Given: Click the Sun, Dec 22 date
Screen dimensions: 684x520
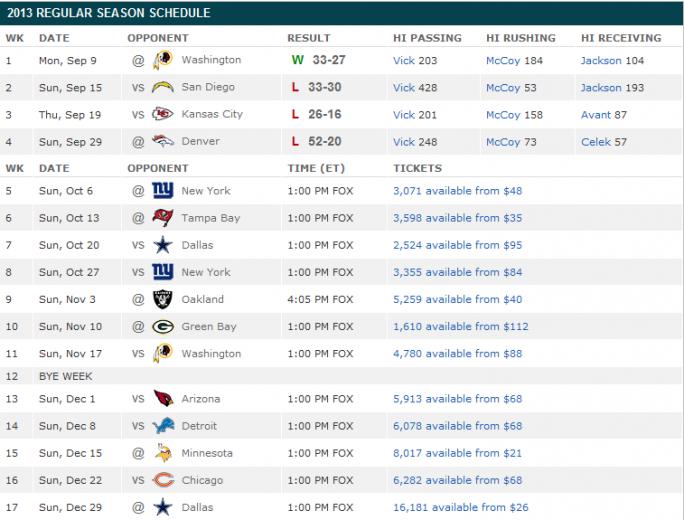Looking at the screenshot, I should coord(70,480).
